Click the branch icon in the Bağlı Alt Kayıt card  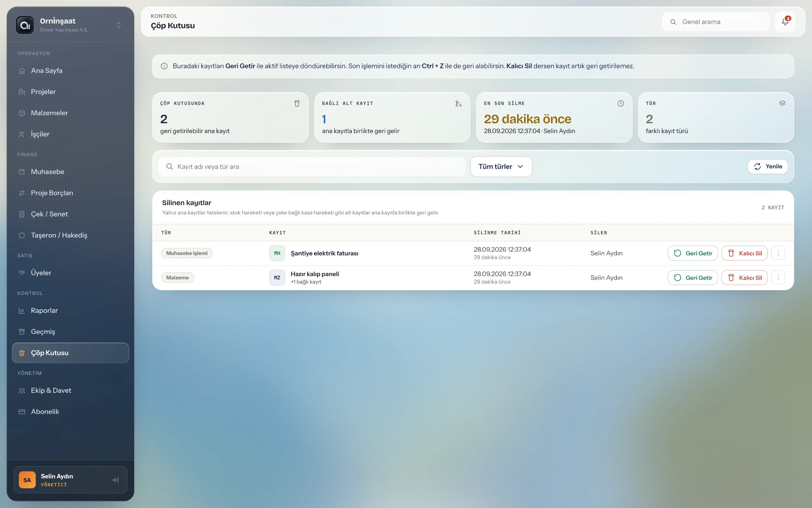coord(458,103)
